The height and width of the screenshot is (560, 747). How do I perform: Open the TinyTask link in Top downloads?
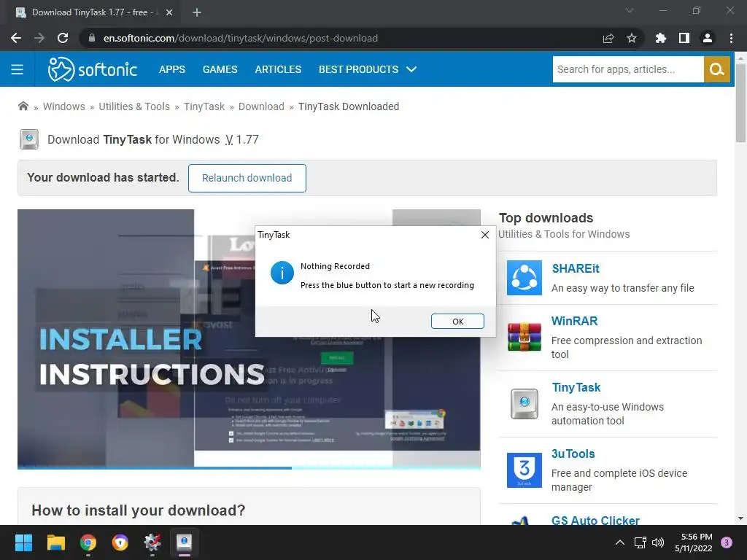pyautogui.click(x=576, y=388)
